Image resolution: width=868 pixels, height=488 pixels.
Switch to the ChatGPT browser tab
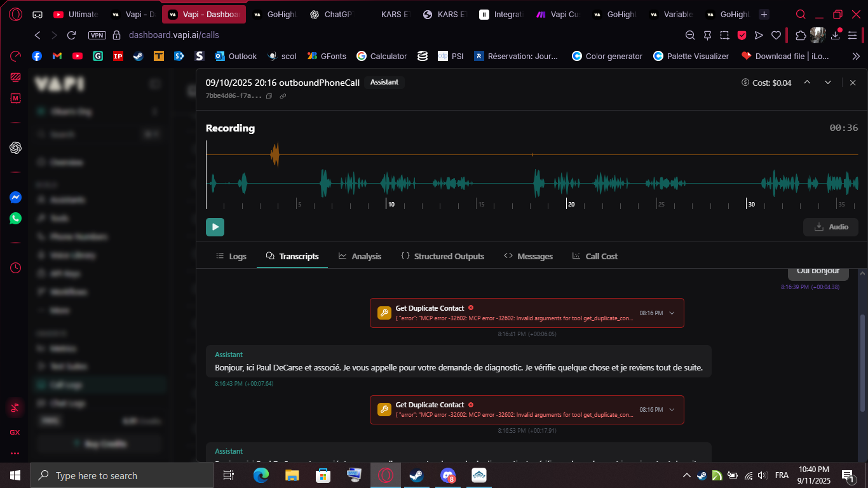tap(330, 14)
